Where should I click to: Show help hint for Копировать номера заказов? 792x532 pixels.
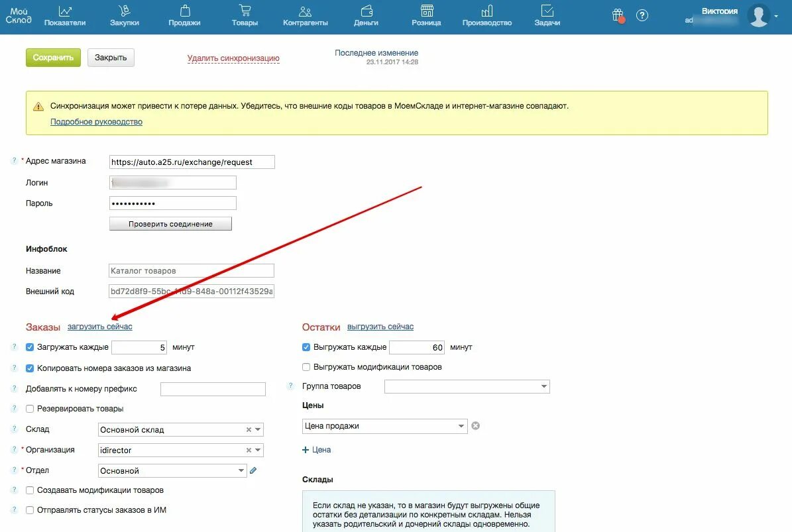(x=14, y=368)
